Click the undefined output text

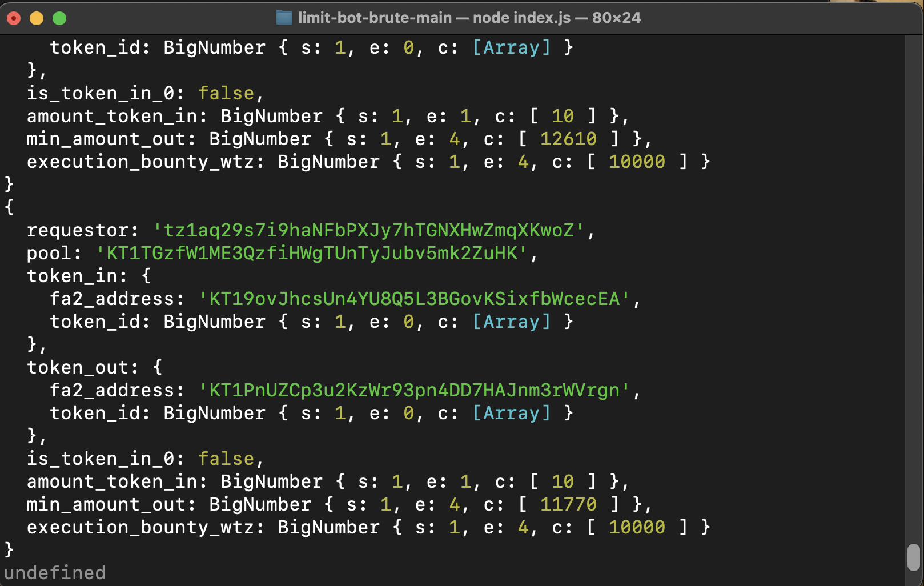click(x=55, y=573)
